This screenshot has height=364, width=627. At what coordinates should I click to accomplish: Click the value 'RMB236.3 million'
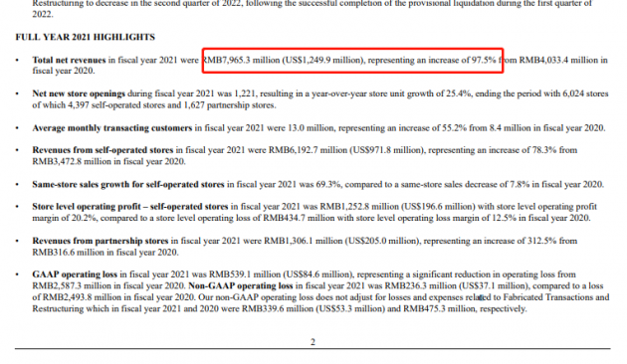click(x=420, y=286)
